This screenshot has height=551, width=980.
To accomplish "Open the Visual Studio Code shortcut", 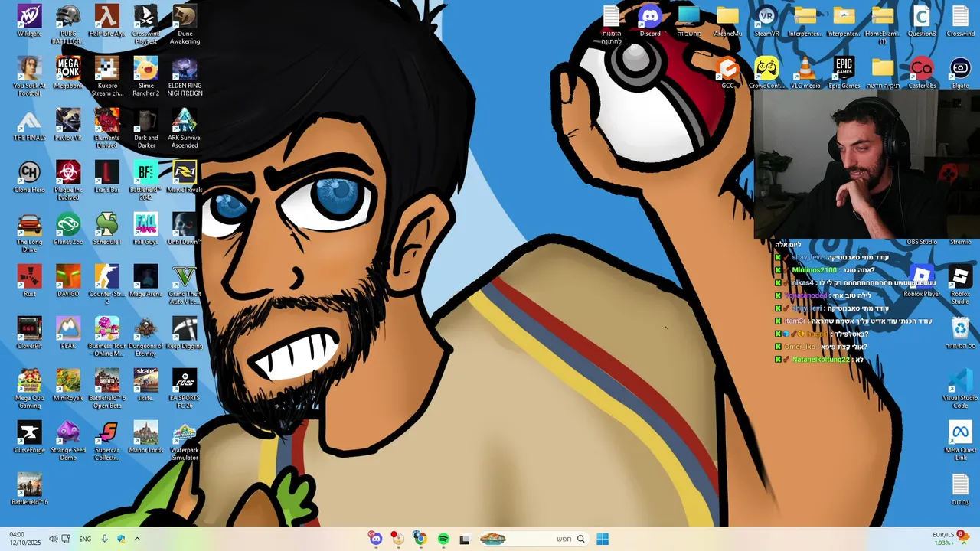I will tap(960, 388).
